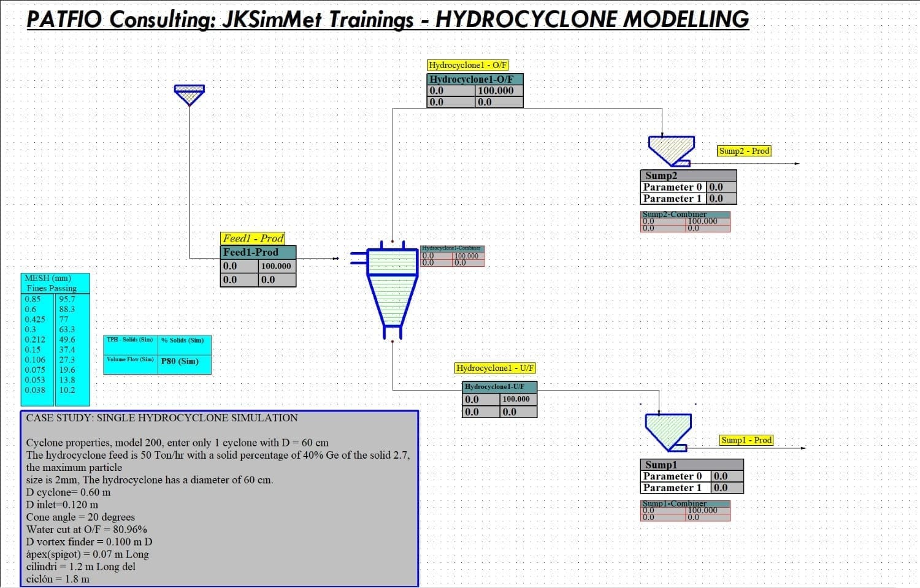
Task: Click the 'Cyclone properties, model 200' line
Action: (x=177, y=443)
